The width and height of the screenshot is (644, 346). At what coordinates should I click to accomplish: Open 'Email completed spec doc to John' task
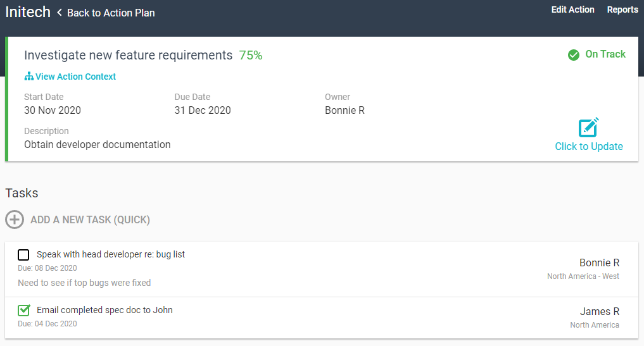coord(104,310)
